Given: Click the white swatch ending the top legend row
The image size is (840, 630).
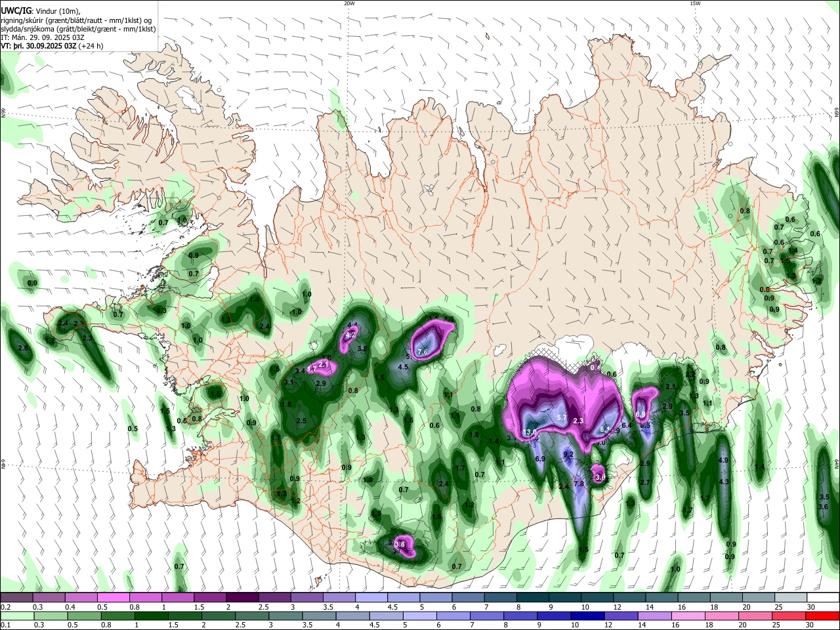Looking at the screenshot, I should click(822, 598).
